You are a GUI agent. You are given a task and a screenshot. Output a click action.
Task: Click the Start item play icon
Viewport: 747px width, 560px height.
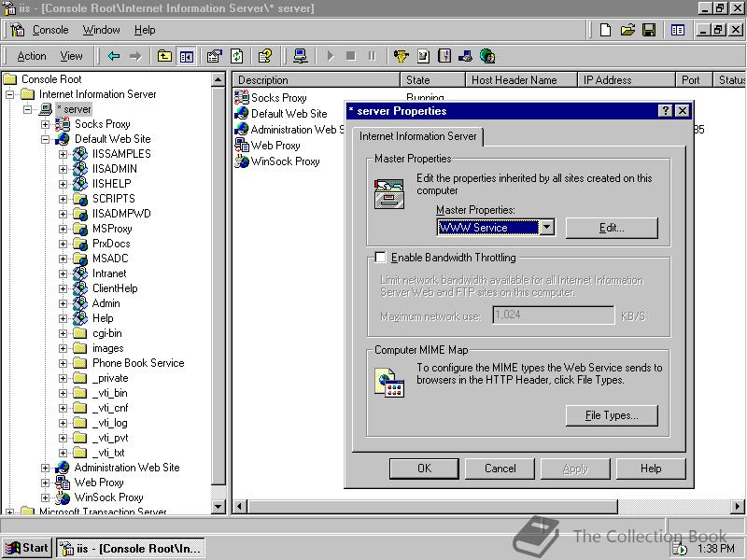pyautogui.click(x=330, y=56)
